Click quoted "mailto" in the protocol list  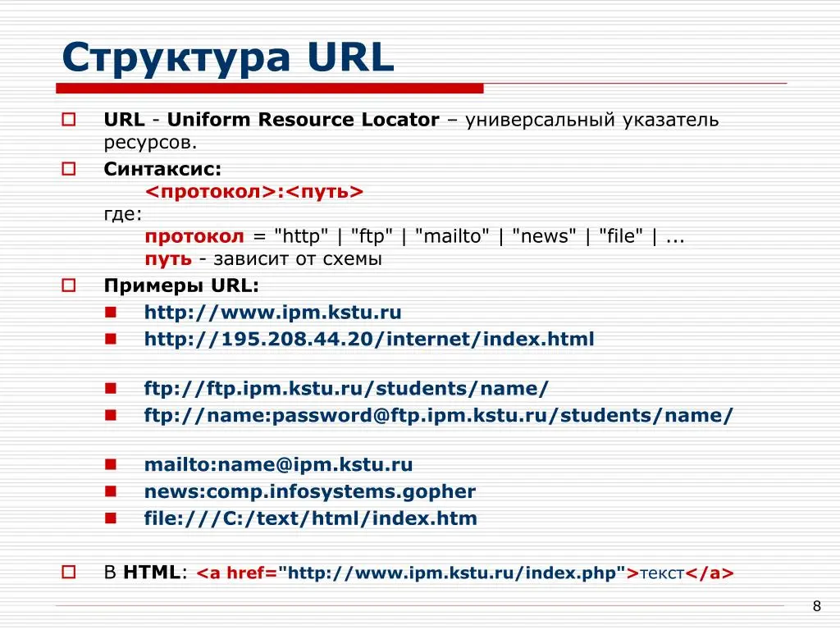tap(452, 235)
